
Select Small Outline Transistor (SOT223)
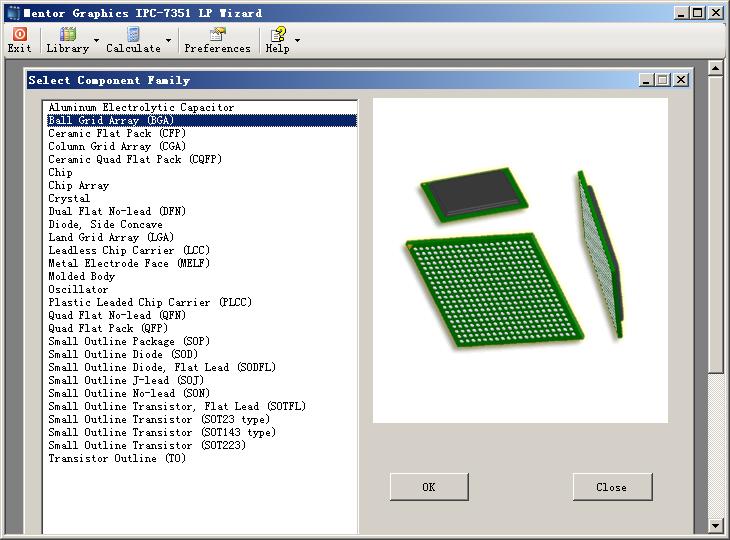click(202, 446)
